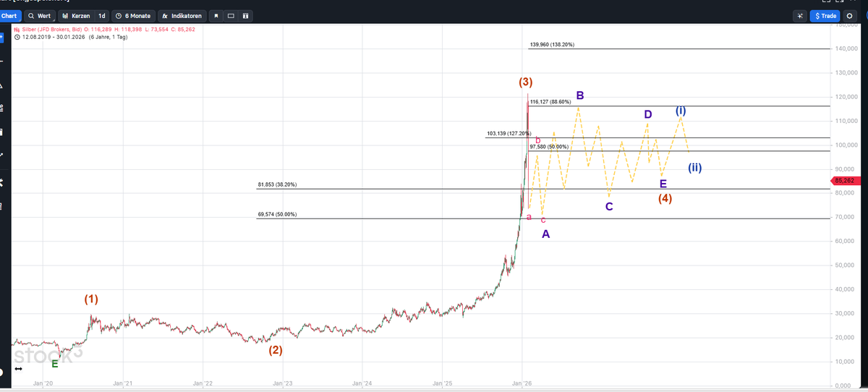Viewport: 868px width, 392px height.
Task: Select the blue (ii) wave label
Action: point(694,168)
